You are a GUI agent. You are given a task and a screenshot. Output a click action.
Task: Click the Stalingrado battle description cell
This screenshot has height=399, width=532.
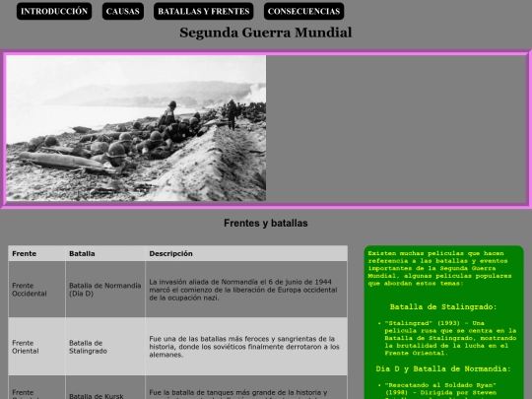[x=246, y=347]
